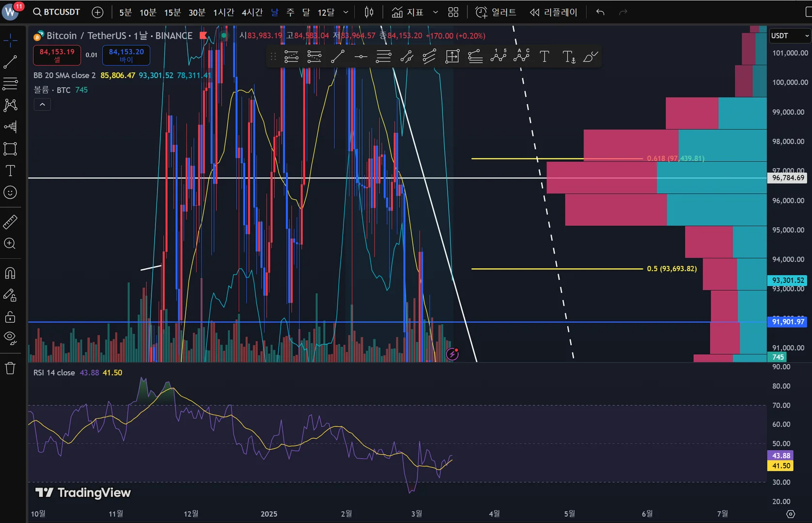The image size is (812, 523).
Task: Click the Bitcoin / TetherUS symbol title
Action: 86,36
